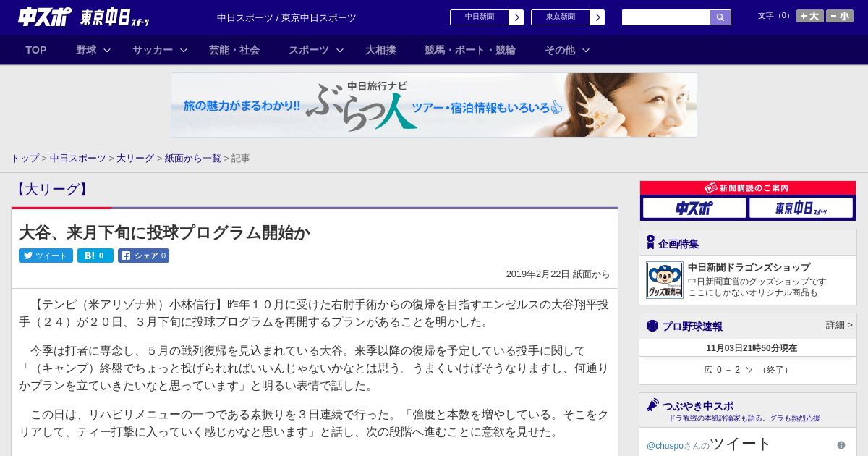Screen dimensions: 868x456
Task: Open the 中日新聞 link button
Action: pos(480,17)
